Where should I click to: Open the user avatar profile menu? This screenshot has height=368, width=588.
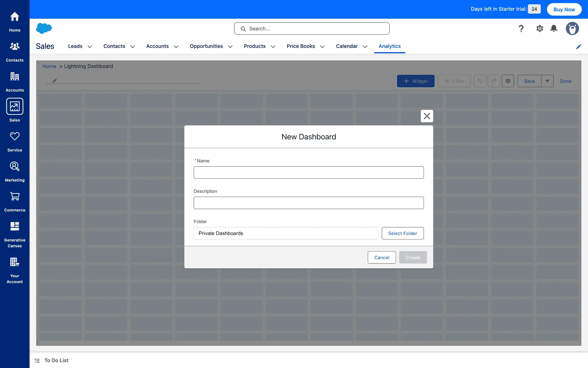[x=572, y=29]
